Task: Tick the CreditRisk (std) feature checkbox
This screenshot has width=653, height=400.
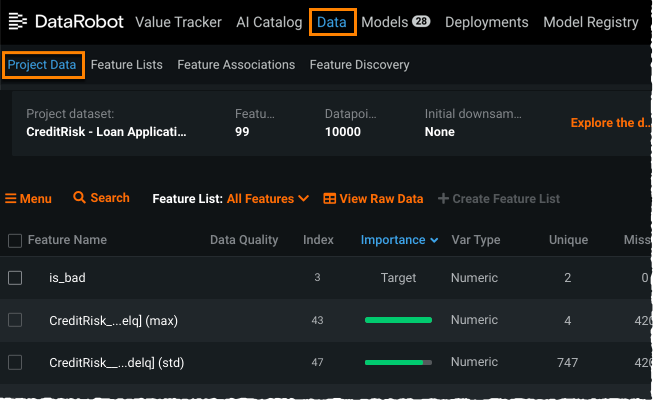Action: pyautogui.click(x=15, y=362)
